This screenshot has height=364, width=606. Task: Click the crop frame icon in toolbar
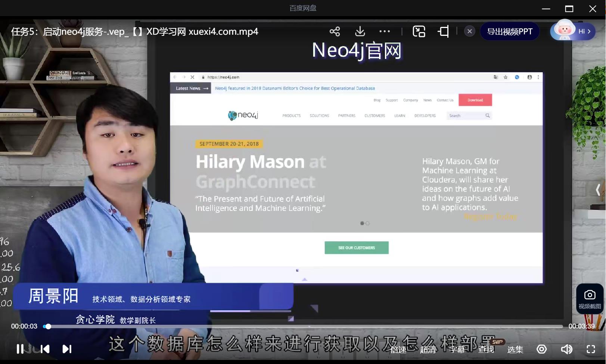[443, 31]
